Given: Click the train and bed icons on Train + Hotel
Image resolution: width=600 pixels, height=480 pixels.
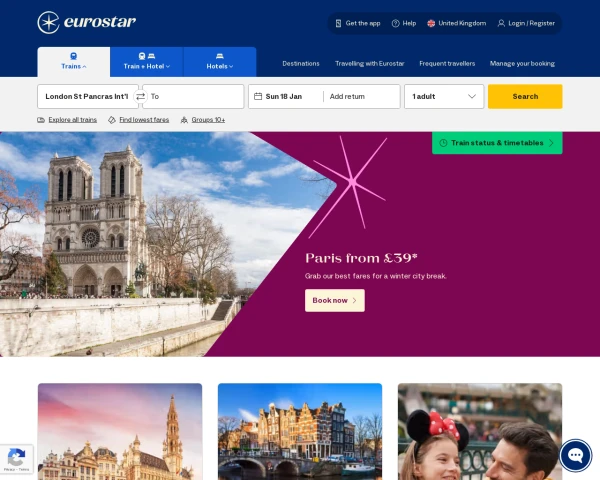Looking at the screenshot, I should pos(147,56).
